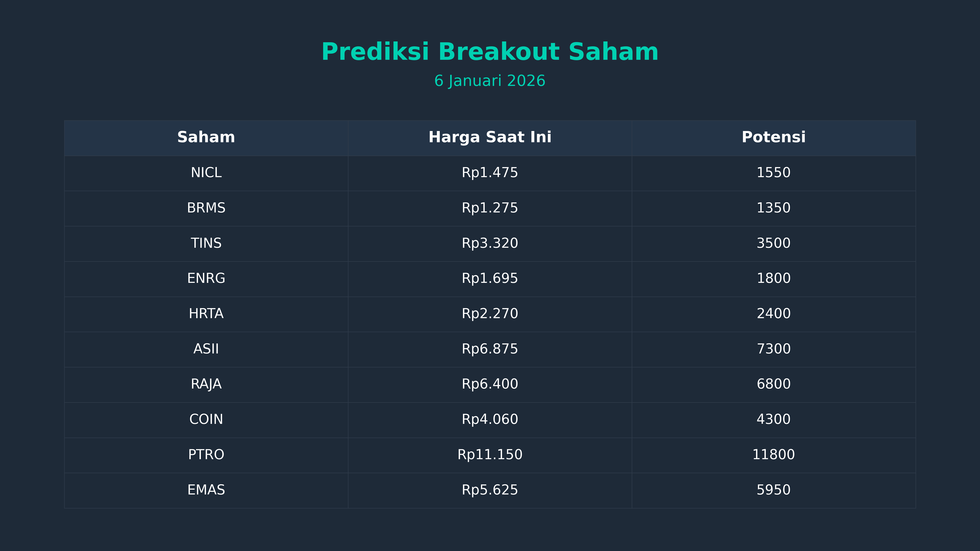The height and width of the screenshot is (551, 980).
Task: Click the PTRO price Rp11.150
Action: (x=490, y=455)
